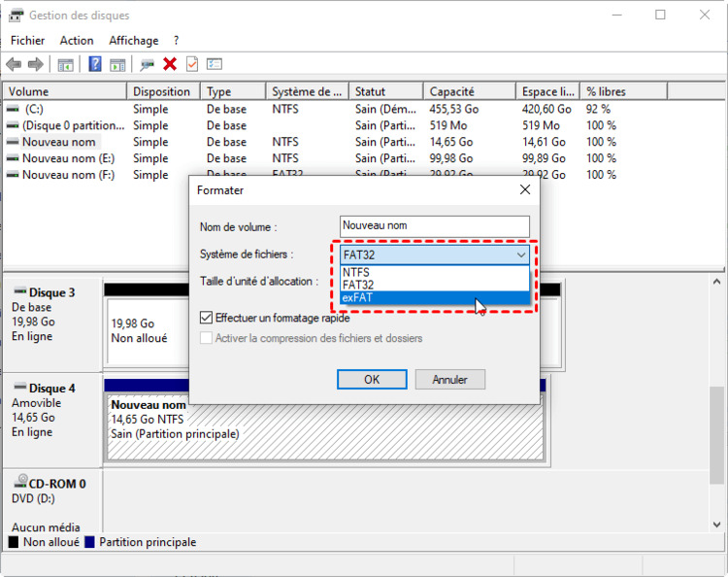Maximize the Gestion des disques window
Viewport: 728px width, 577px height.
pos(660,15)
